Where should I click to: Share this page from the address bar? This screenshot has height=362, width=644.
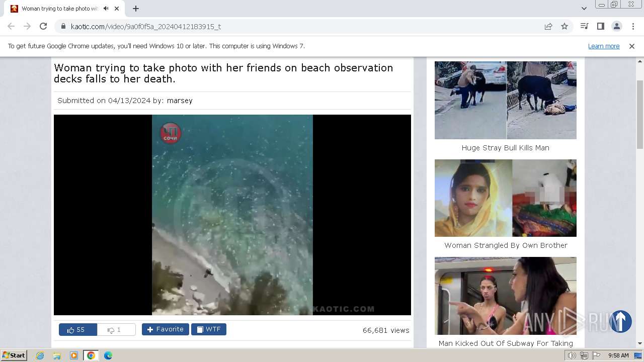[548, 26]
